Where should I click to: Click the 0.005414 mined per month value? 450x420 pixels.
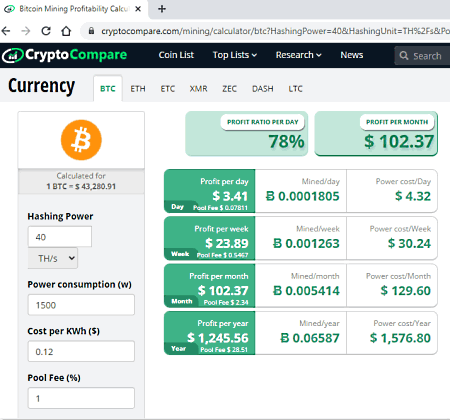click(306, 291)
